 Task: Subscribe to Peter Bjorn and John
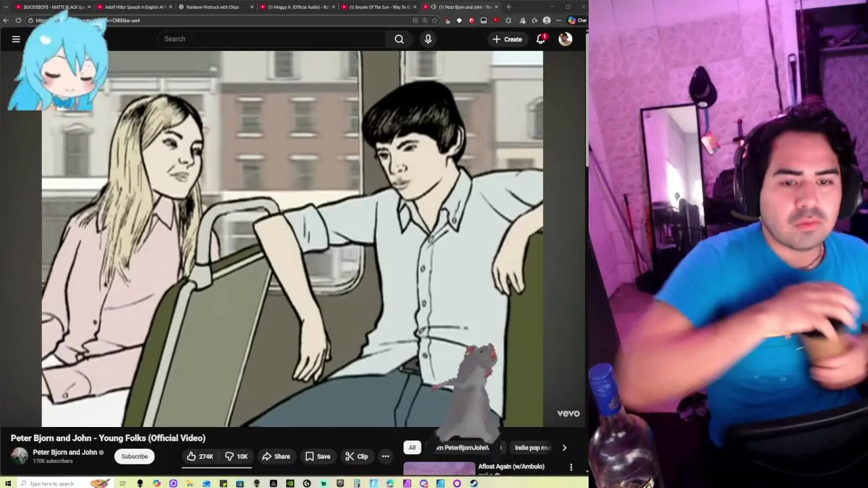click(x=134, y=457)
